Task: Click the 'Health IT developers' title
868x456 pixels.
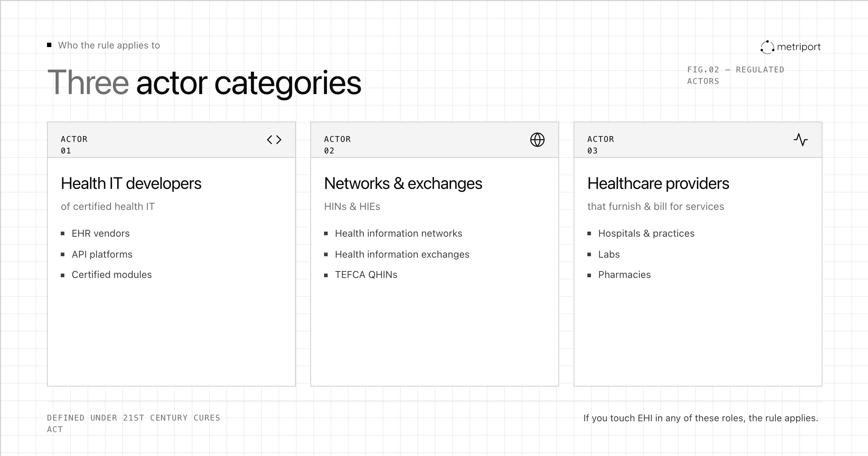Action: click(x=131, y=183)
